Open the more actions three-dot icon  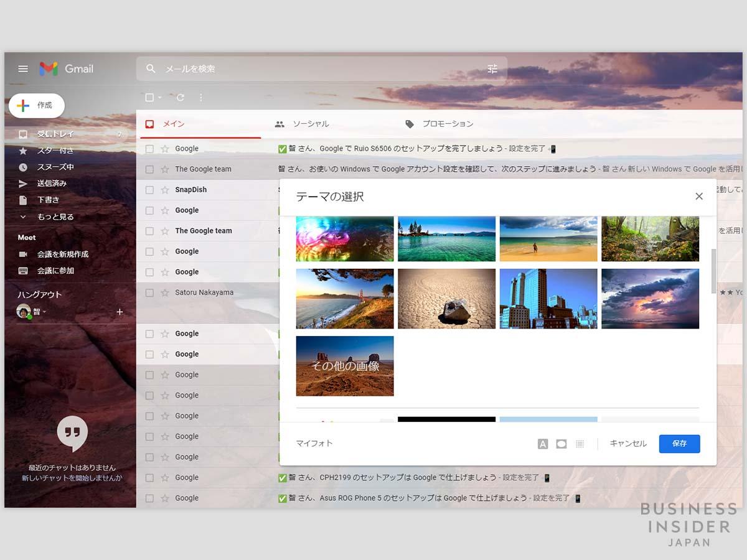(x=200, y=98)
